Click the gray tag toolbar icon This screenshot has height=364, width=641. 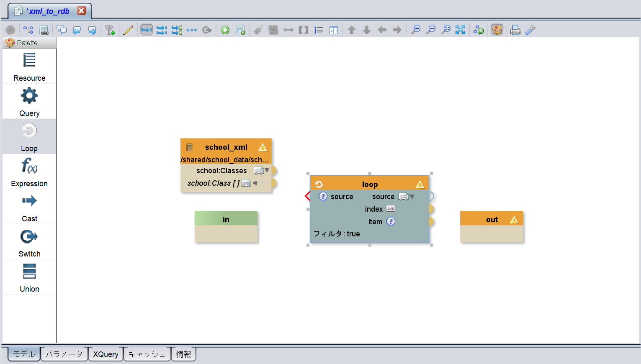coord(258,30)
